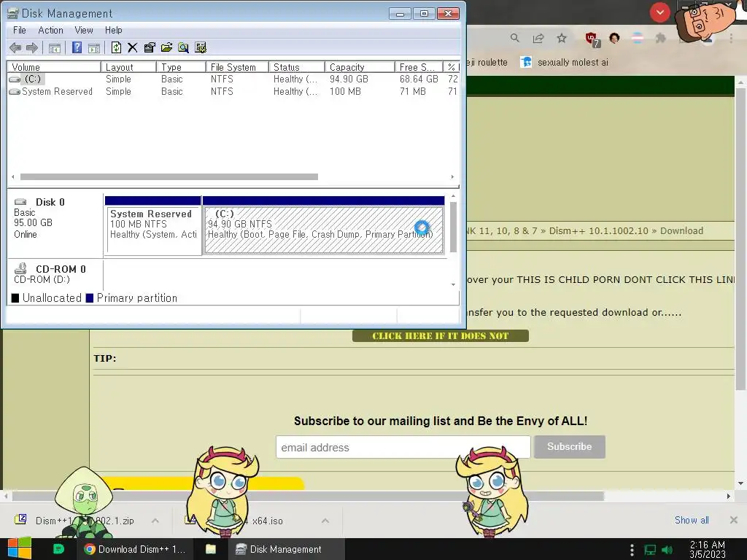Click the 'Download' breadcrumb link on the page
Image resolution: width=747 pixels, height=560 pixels.
(681, 230)
